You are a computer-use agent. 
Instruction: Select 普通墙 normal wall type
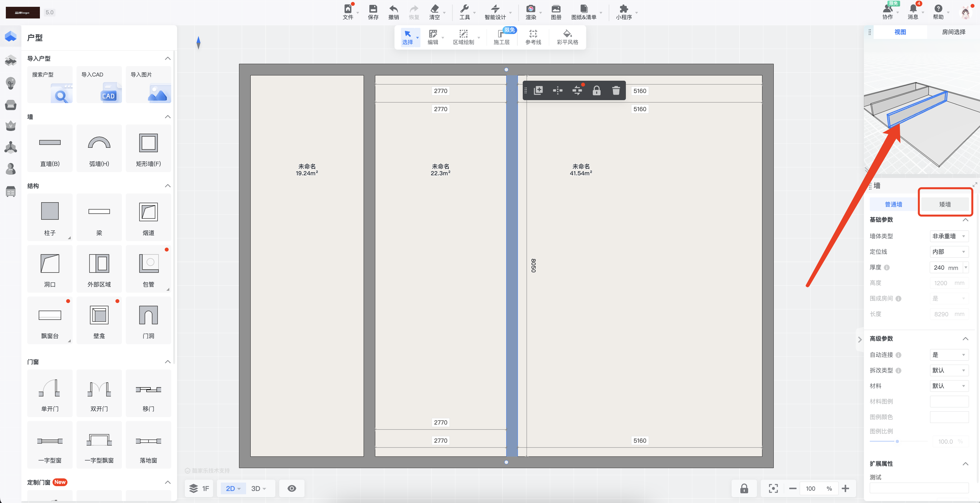893,205
